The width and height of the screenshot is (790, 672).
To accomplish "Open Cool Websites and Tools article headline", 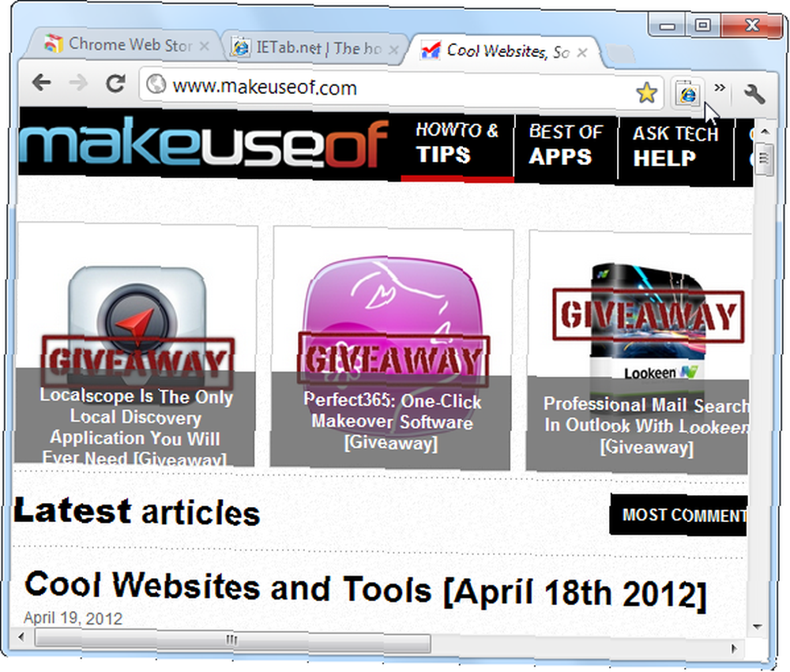I will pyautogui.click(x=365, y=590).
